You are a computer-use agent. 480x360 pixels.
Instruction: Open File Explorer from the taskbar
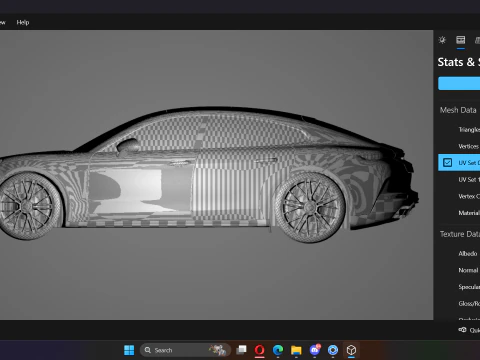pos(296,350)
